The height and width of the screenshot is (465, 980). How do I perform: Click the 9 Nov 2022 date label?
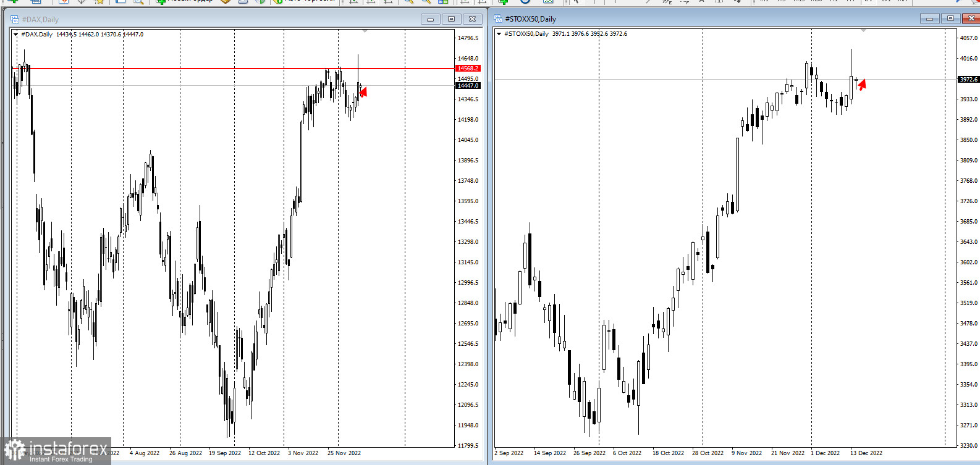[x=746, y=453]
